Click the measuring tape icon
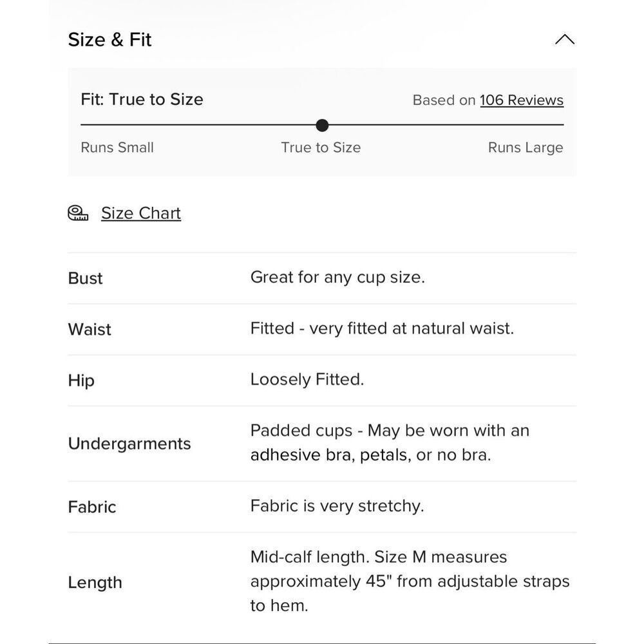Viewport: 644px width, 644px height. tap(78, 213)
